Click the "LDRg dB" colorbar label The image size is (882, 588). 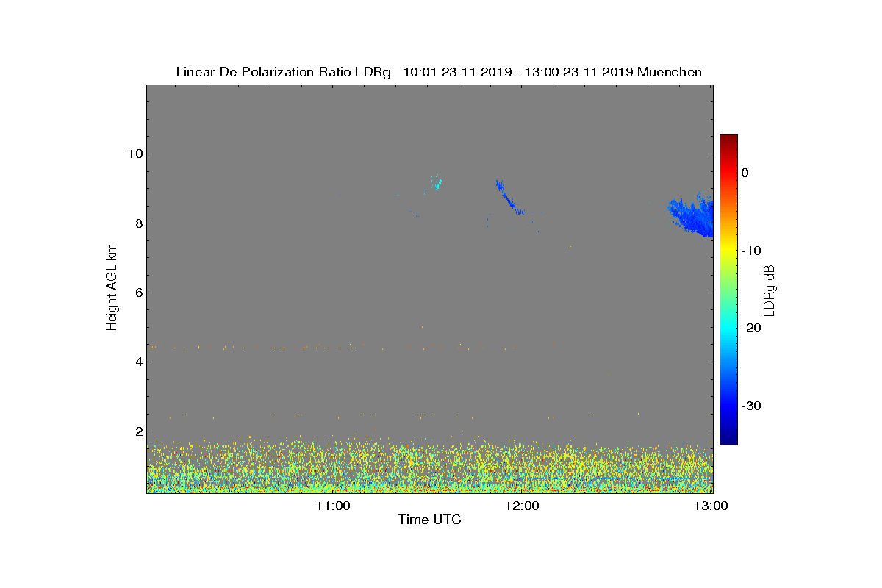click(770, 290)
